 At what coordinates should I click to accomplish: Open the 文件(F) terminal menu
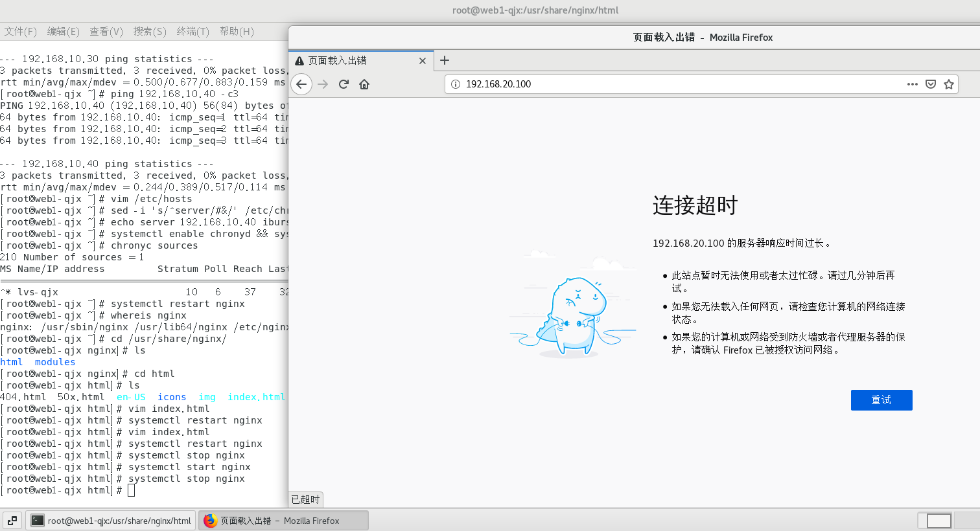click(x=20, y=31)
